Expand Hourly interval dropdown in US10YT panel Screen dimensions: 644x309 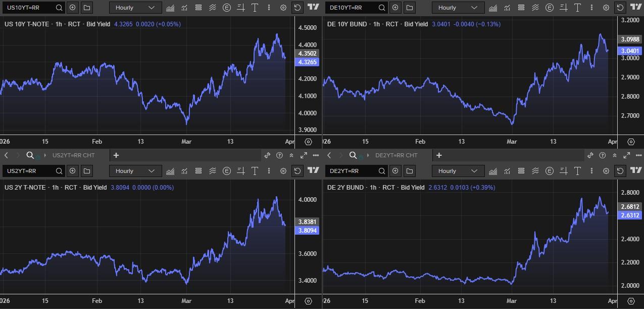[x=135, y=8]
